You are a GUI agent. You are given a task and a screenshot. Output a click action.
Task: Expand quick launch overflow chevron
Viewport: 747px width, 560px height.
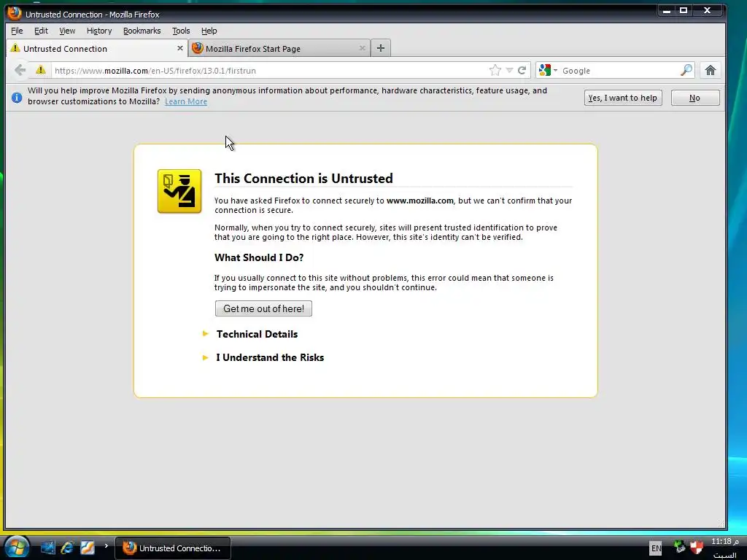click(x=107, y=545)
